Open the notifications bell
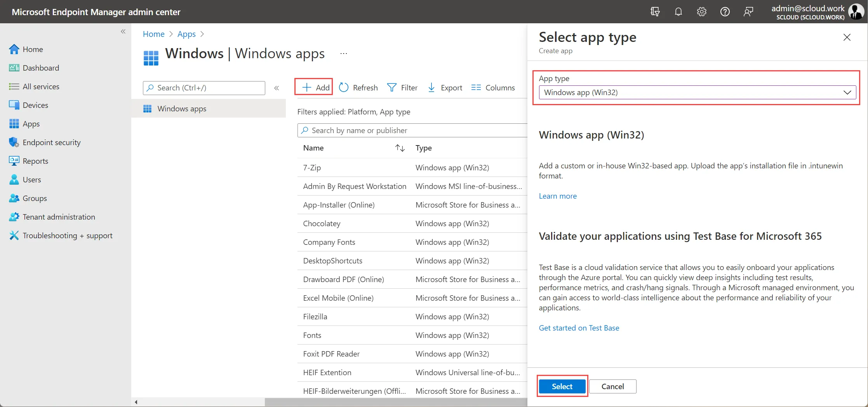Image resolution: width=868 pixels, height=407 pixels. (x=678, y=12)
